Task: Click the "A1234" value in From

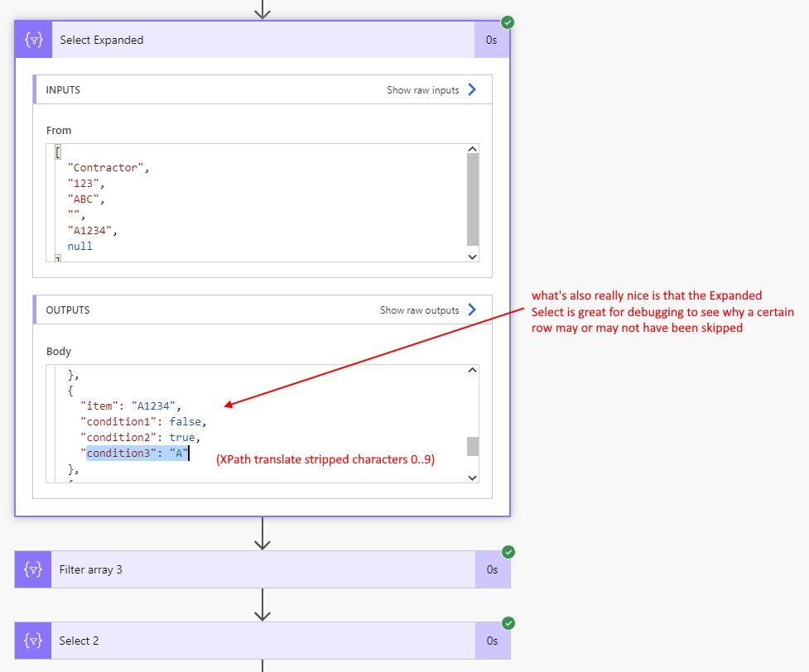Action: pos(89,231)
